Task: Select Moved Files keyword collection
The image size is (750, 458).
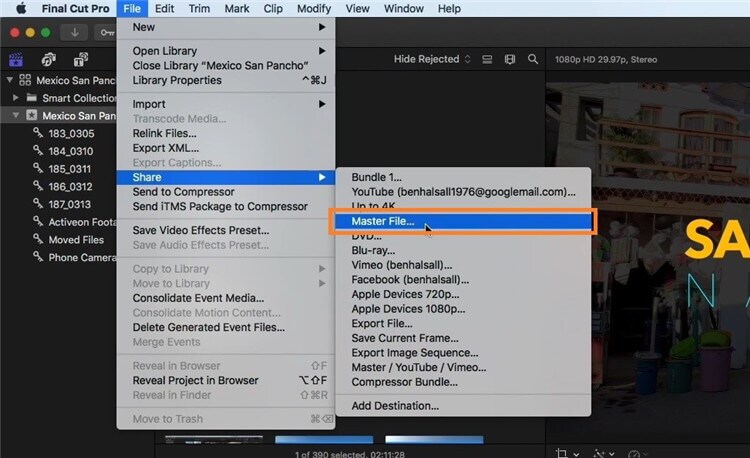Action: click(x=76, y=240)
